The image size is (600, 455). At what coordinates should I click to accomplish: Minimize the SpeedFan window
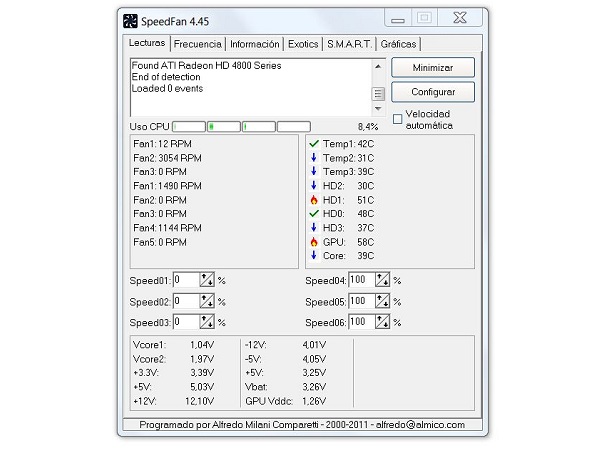pyautogui.click(x=398, y=18)
